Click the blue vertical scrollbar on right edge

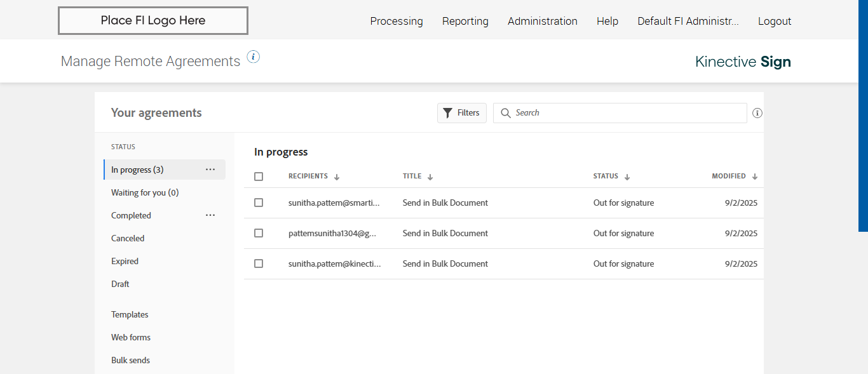pyautogui.click(x=863, y=114)
